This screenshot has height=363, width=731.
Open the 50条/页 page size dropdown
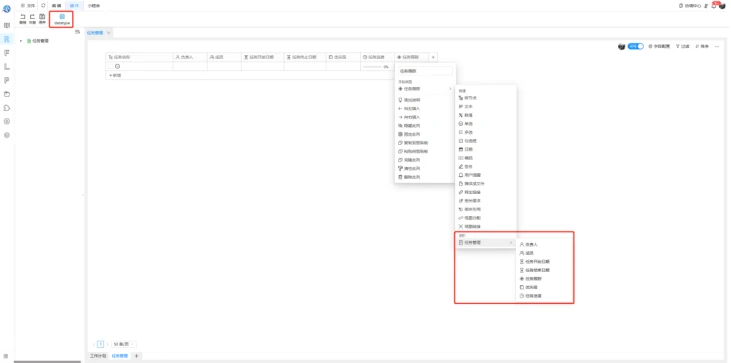pos(124,344)
